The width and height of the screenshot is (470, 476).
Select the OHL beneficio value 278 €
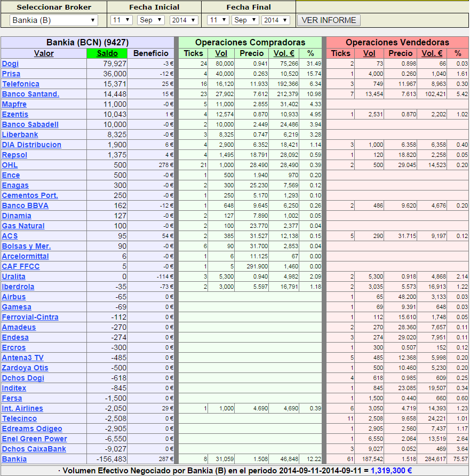coord(166,165)
